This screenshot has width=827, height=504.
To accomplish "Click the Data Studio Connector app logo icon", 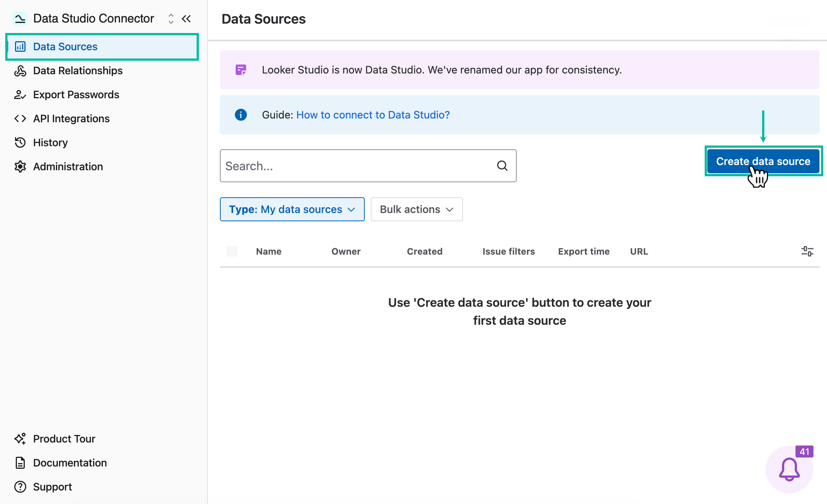I will (20, 18).
